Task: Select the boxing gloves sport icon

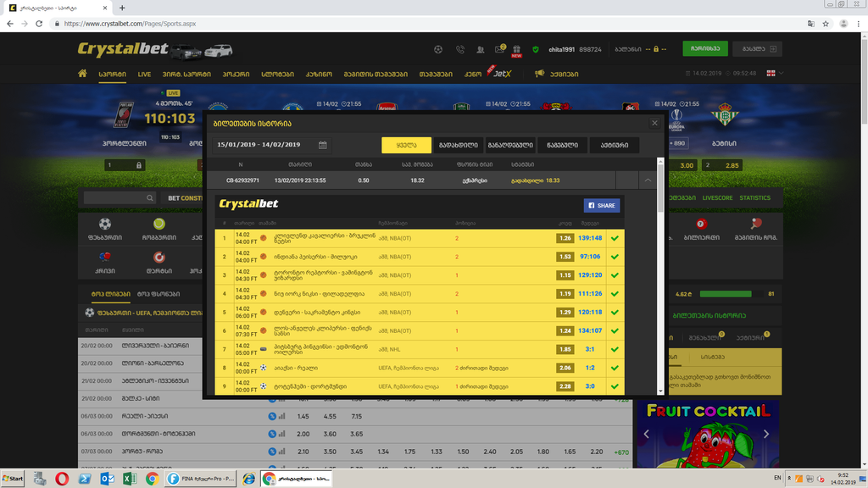Action: pyautogui.click(x=104, y=258)
